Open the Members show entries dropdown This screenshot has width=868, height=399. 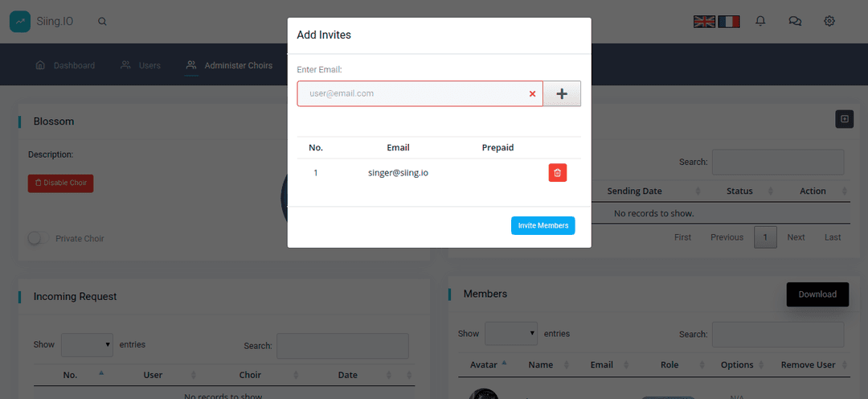[511, 334]
